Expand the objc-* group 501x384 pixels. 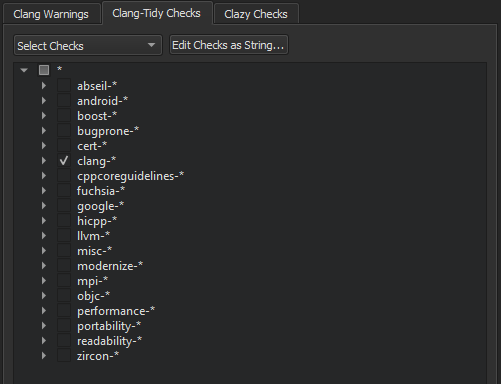click(x=44, y=296)
